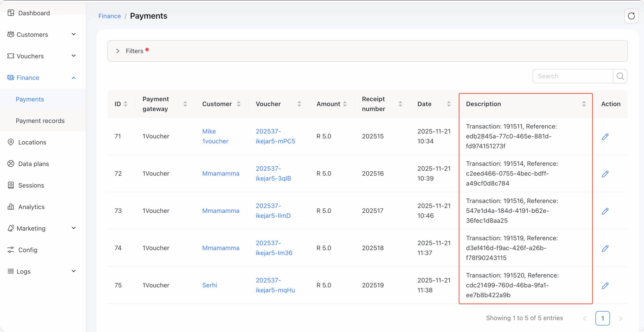Open the Dashboard from the sidebar icon
Image resolution: width=644 pixels, height=332 pixels.
click(11, 13)
